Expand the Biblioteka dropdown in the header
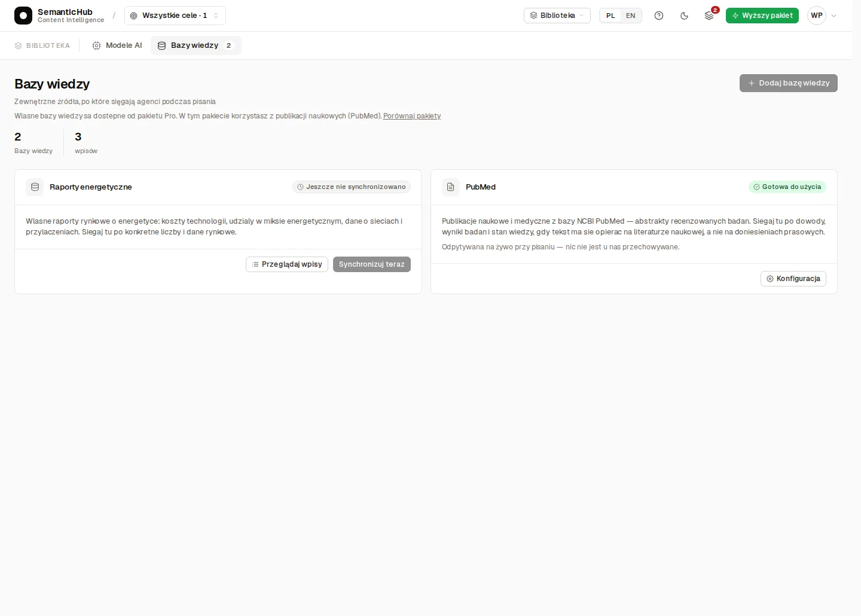Viewport: 861px width, 616px height. tap(557, 16)
